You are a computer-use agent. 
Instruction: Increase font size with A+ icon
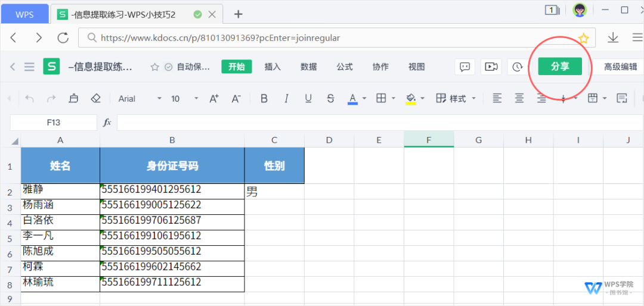click(x=214, y=99)
